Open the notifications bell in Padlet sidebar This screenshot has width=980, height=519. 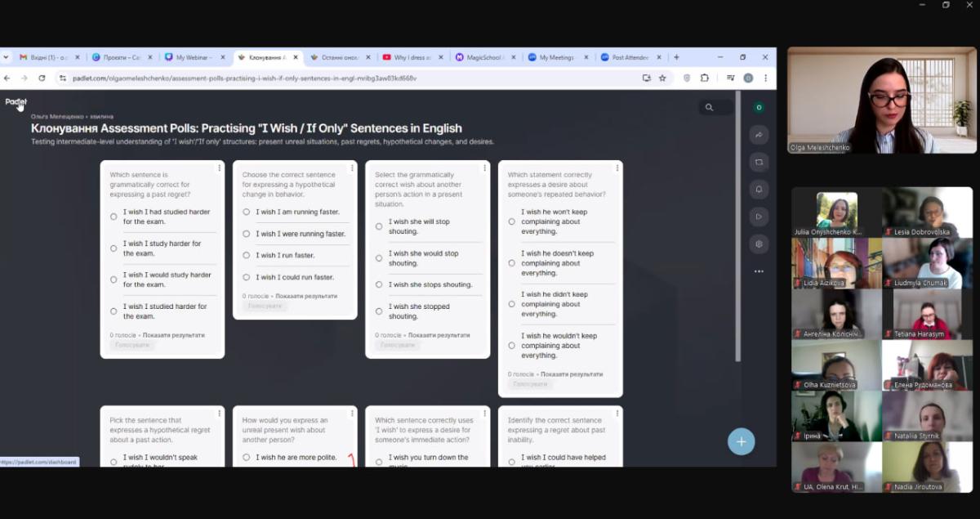tap(759, 190)
